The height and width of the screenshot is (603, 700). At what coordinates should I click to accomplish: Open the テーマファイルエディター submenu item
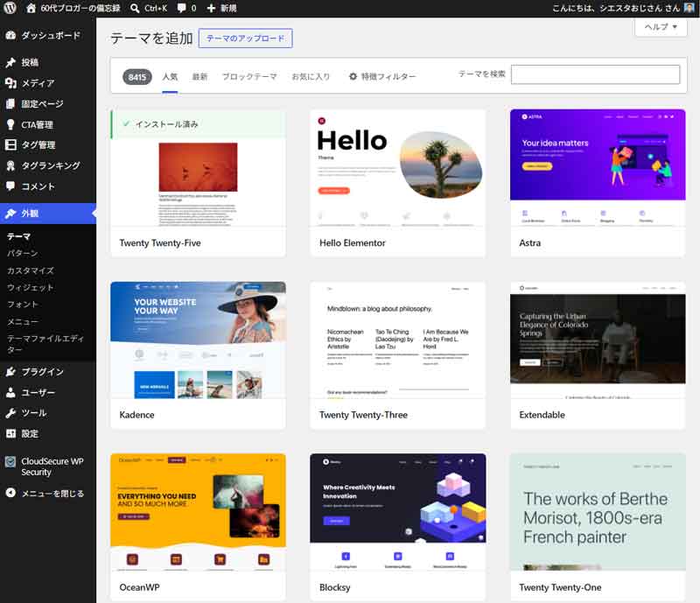coord(45,344)
